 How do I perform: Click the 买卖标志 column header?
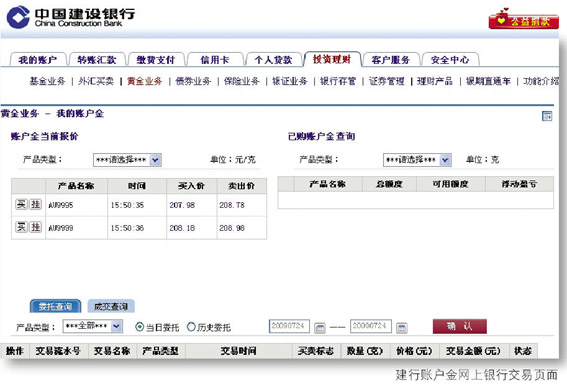tap(316, 351)
